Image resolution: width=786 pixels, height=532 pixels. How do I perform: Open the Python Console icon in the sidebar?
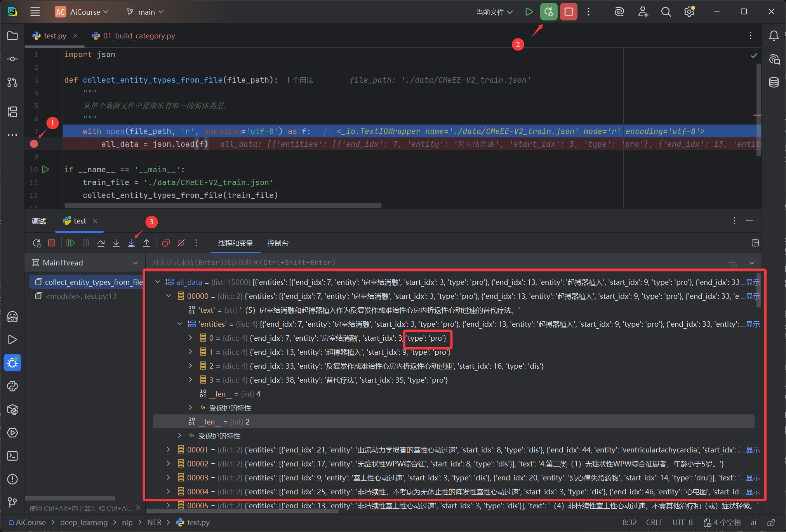click(12, 386)
